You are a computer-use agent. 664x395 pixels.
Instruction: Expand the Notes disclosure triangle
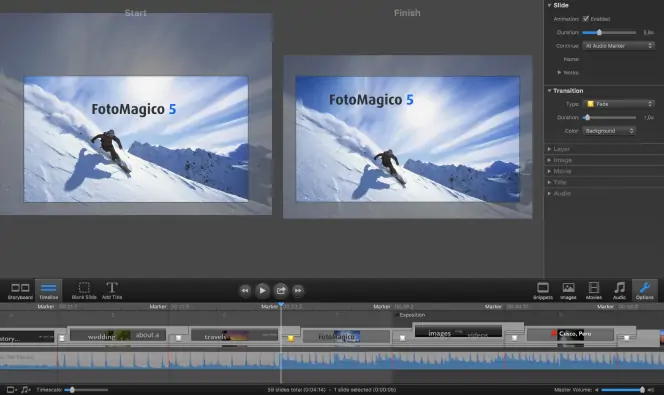559,72
